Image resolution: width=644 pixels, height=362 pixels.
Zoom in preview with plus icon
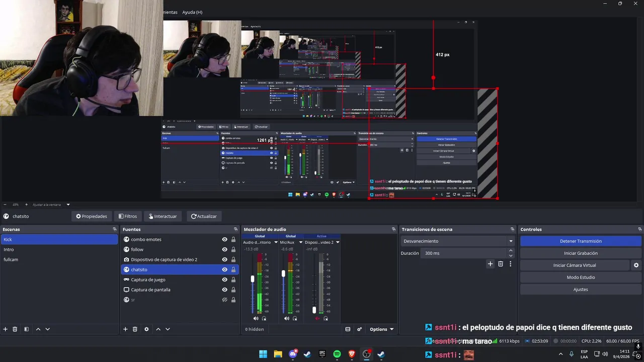click(x=27, y=205)
